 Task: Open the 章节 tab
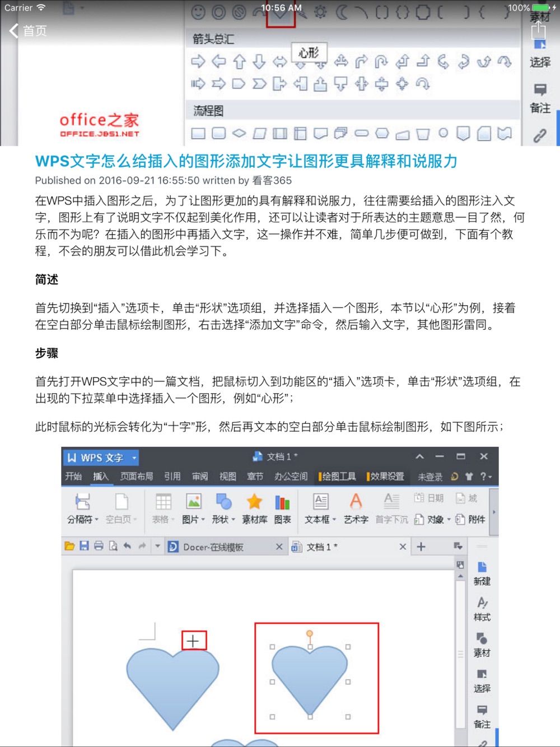[255, 477]
